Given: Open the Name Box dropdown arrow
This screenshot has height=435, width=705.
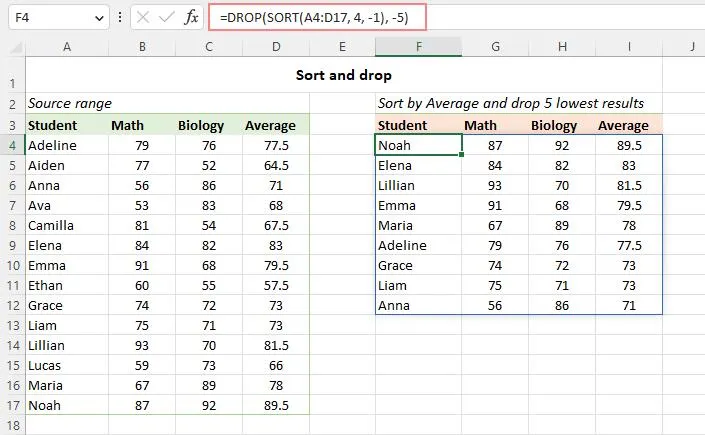Looking at the screenshot, I should click(99, 18).
